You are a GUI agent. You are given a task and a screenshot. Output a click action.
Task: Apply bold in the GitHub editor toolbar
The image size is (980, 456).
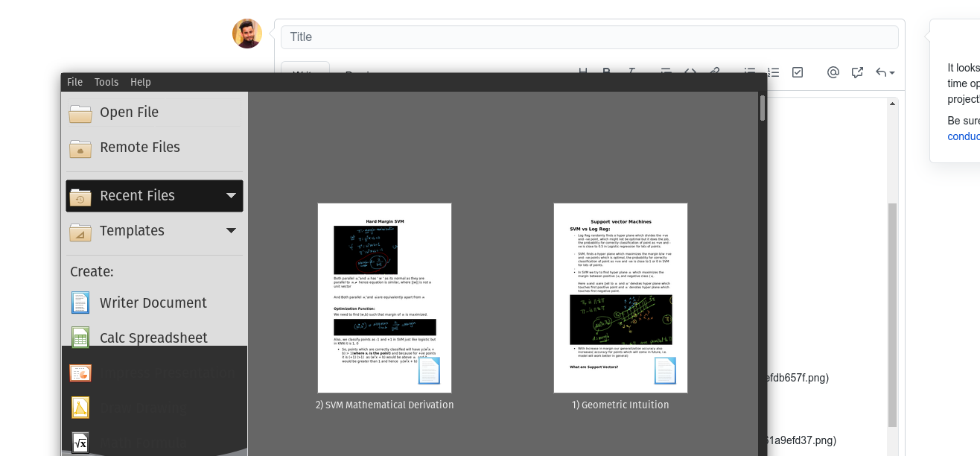pyautogui.click(x=607, y=72)
